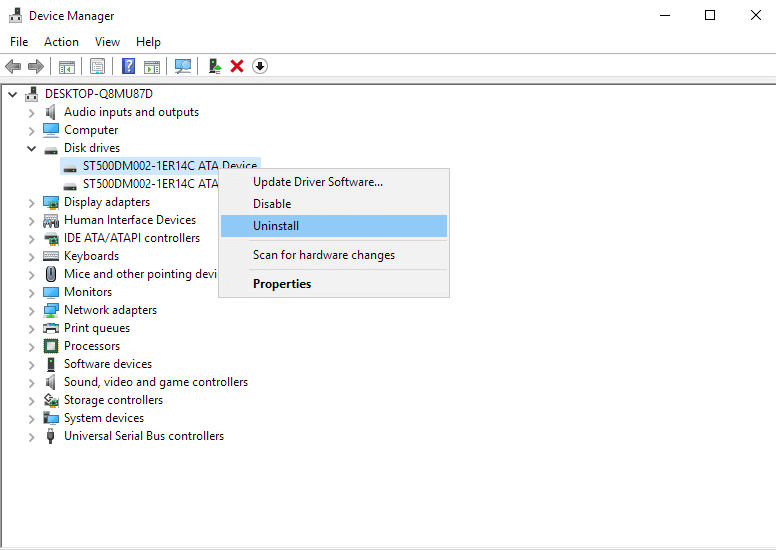
Task: Select Update Driver Software... in context menu
Action: point(317,182)
